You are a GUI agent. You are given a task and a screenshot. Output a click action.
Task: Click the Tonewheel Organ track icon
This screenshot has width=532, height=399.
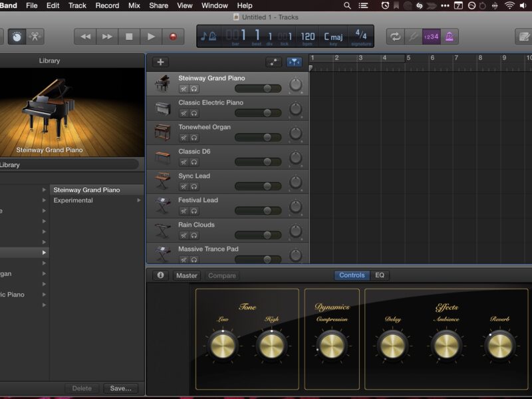[162, 133]
